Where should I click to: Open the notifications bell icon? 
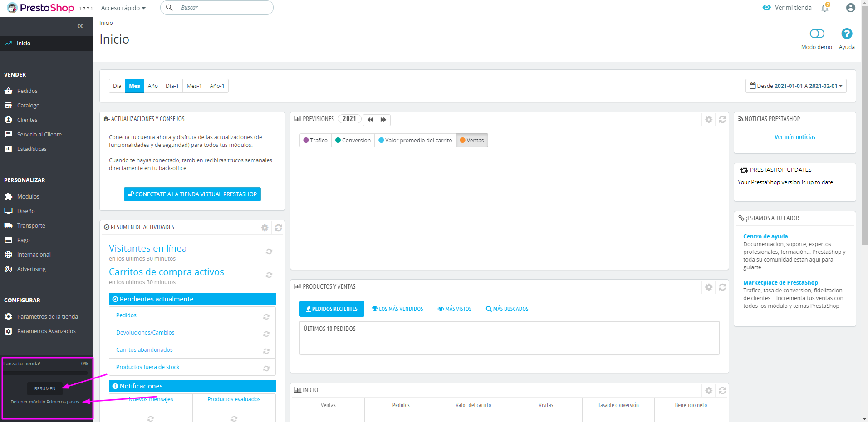click(x=825, y=8)
